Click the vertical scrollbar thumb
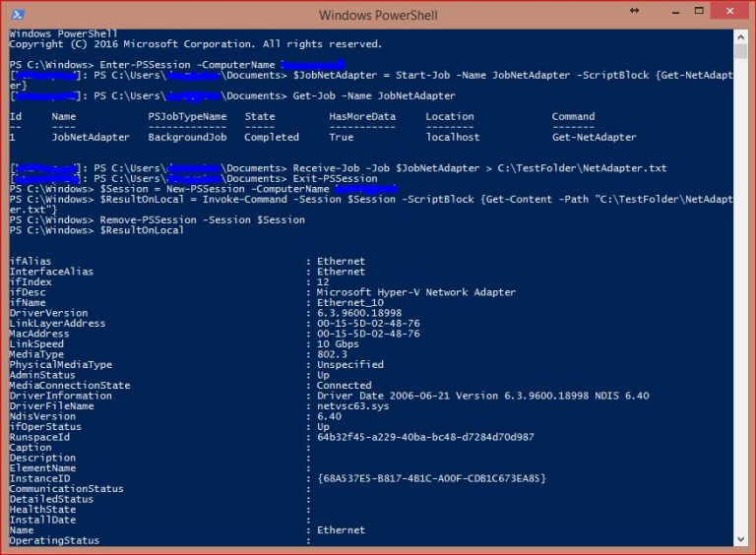The width and height of the screenshot is (756, 555). 740,51
